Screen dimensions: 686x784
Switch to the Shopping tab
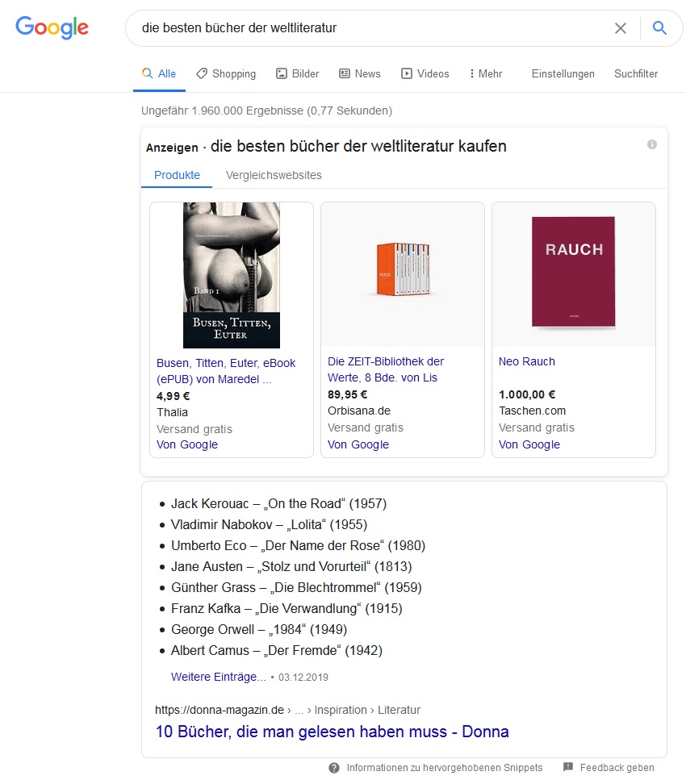coord(226,73)
